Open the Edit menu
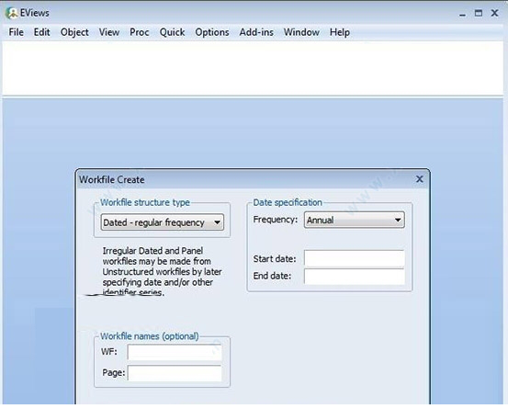Screen dimensions: 508x420 (41, 32)
